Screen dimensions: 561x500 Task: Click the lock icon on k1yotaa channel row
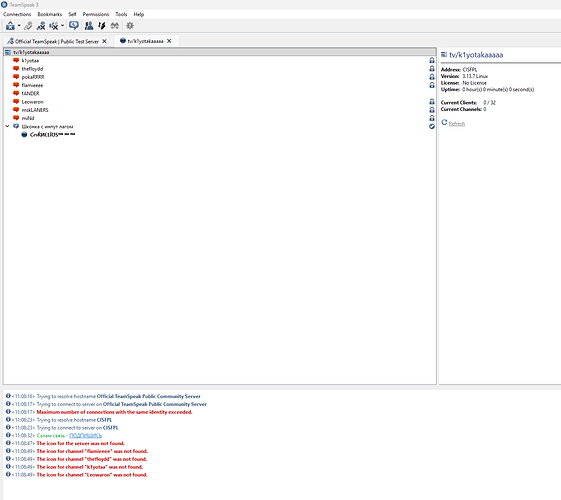(432, 60)
